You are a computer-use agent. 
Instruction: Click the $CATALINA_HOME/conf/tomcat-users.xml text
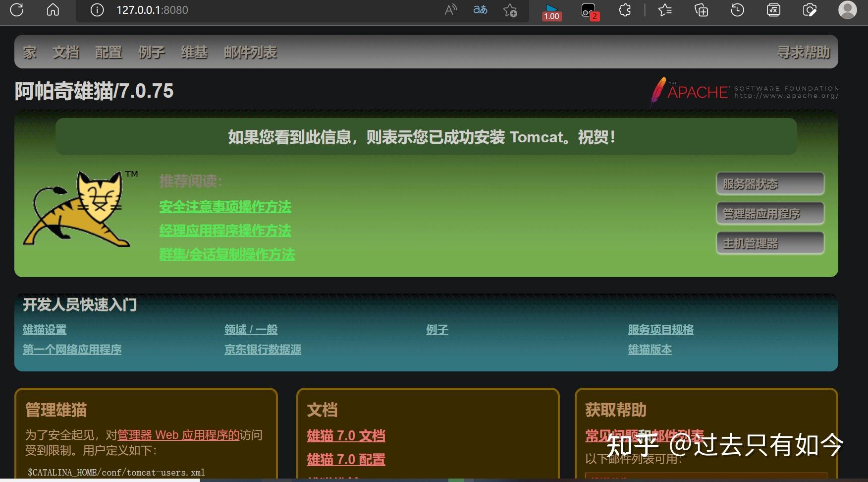[x=116, y=473]
